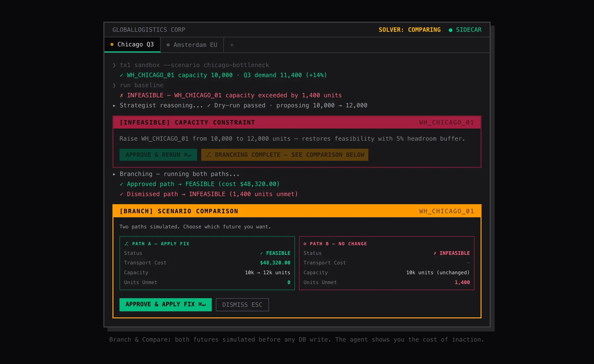Click the $48,320.00 transport cost in Path A
Viewport: 594px width, 364px height.
pyautogui.click(x=275, y=263)
